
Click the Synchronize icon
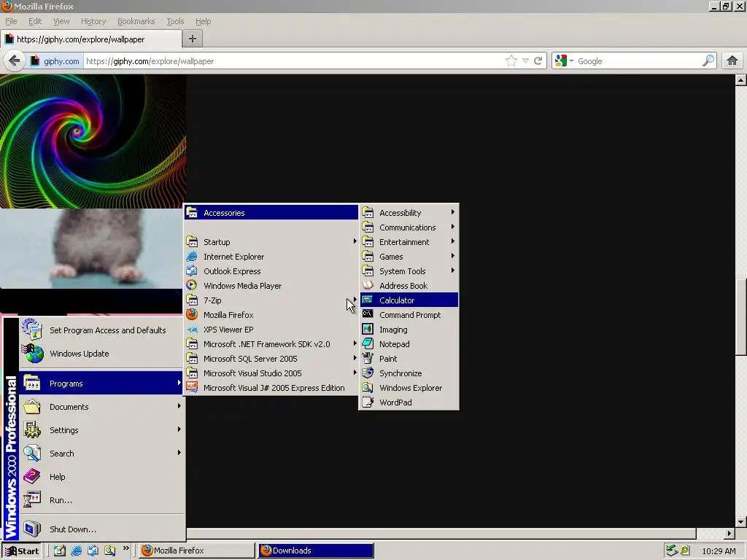(x=368, y=373)
